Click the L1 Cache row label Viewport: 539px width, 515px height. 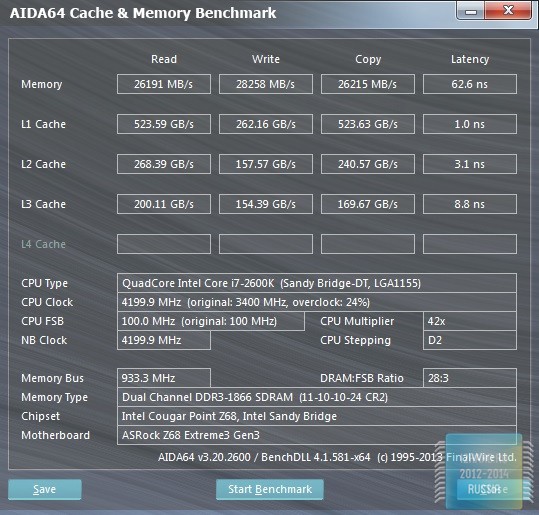tap(43, 124)
